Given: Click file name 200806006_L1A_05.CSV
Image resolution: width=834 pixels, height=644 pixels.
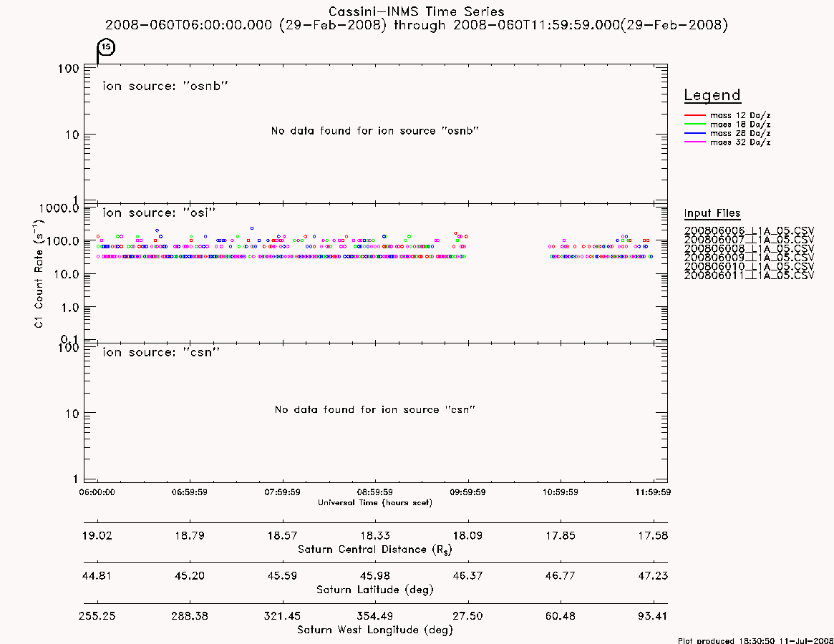Looking at the screenshot, I should [x=749, y=231].
